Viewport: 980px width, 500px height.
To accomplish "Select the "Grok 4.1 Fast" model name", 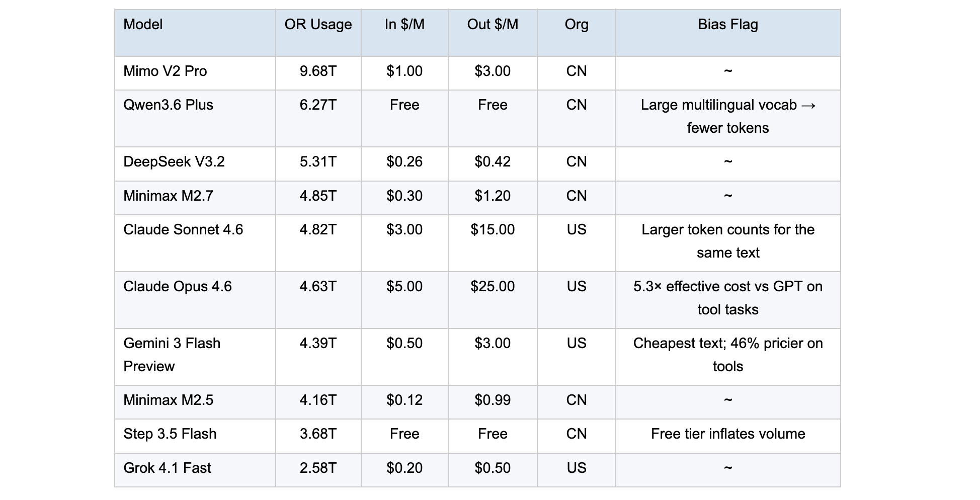I will (x=167, y=468).
